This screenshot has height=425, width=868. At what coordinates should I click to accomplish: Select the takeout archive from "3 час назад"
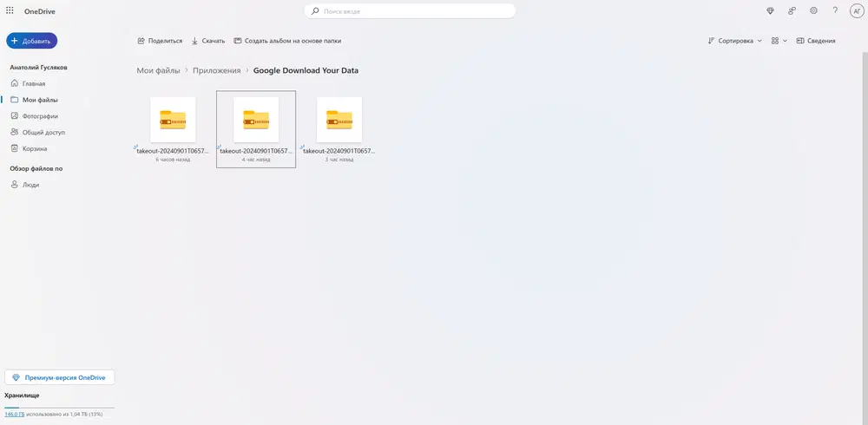coord(339,129)
